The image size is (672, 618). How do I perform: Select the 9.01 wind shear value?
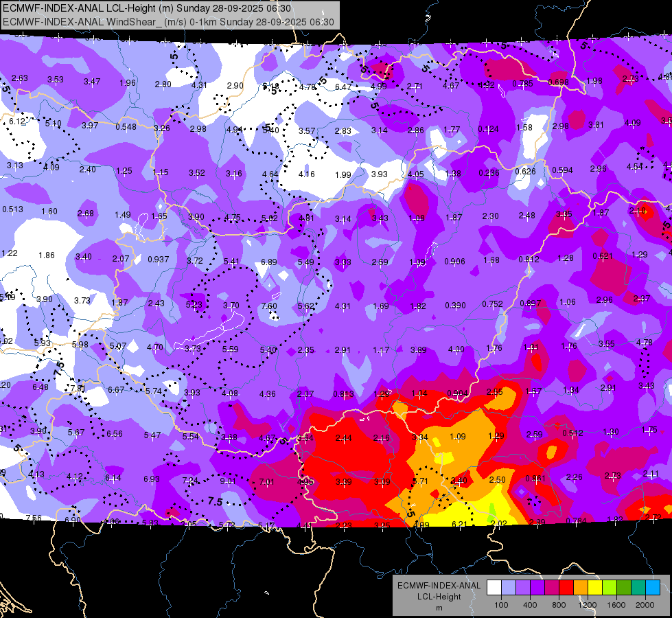point(228,481)
